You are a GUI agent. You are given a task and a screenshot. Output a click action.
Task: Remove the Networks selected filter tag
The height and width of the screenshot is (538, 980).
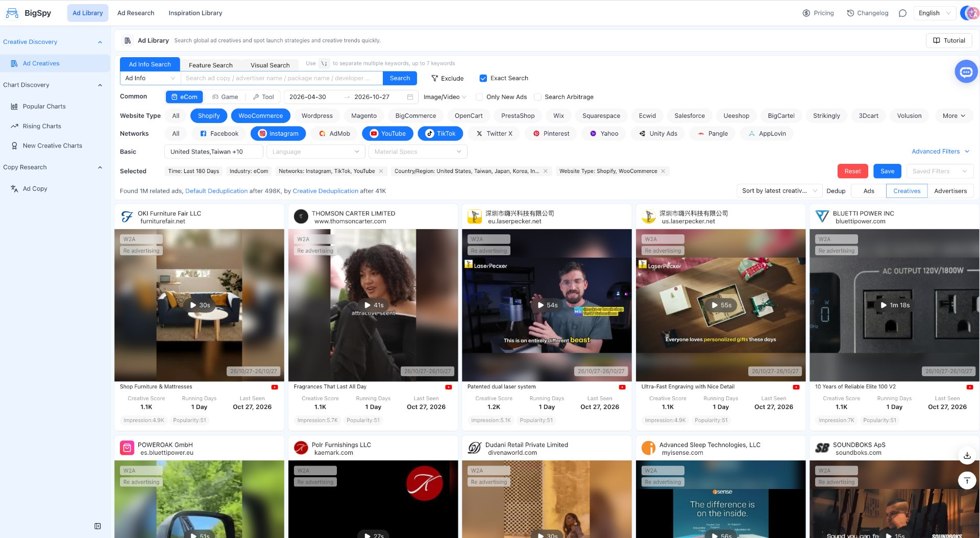click(x=381, y=172)
